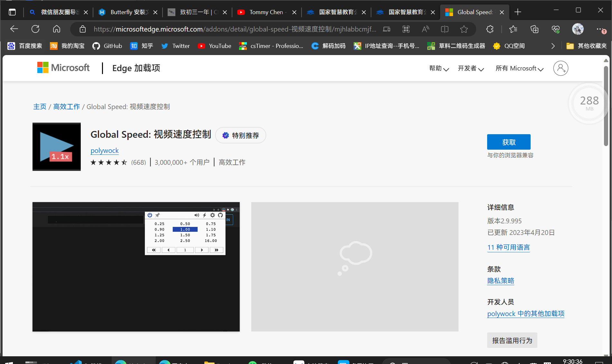
Task: Expand the 所有 Microsoft dropdown
Action: [x=519, y=68]
